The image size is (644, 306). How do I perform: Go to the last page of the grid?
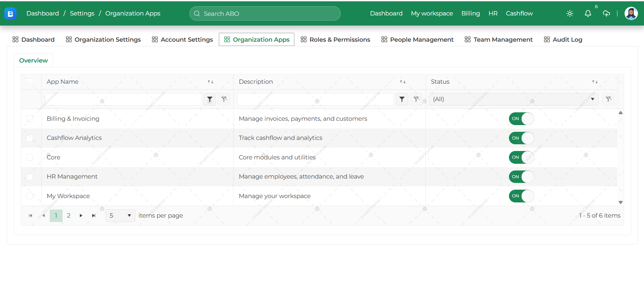click(x=94, y=216)
